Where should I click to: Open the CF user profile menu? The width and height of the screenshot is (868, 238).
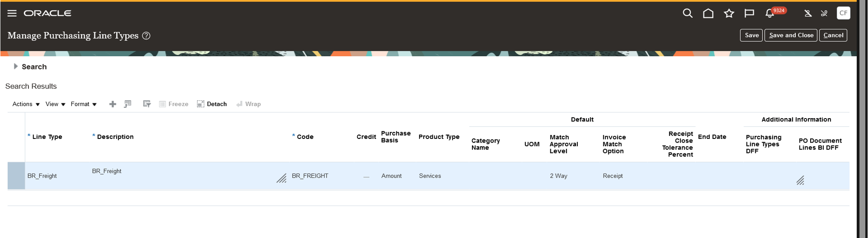(x=843, y=13)
